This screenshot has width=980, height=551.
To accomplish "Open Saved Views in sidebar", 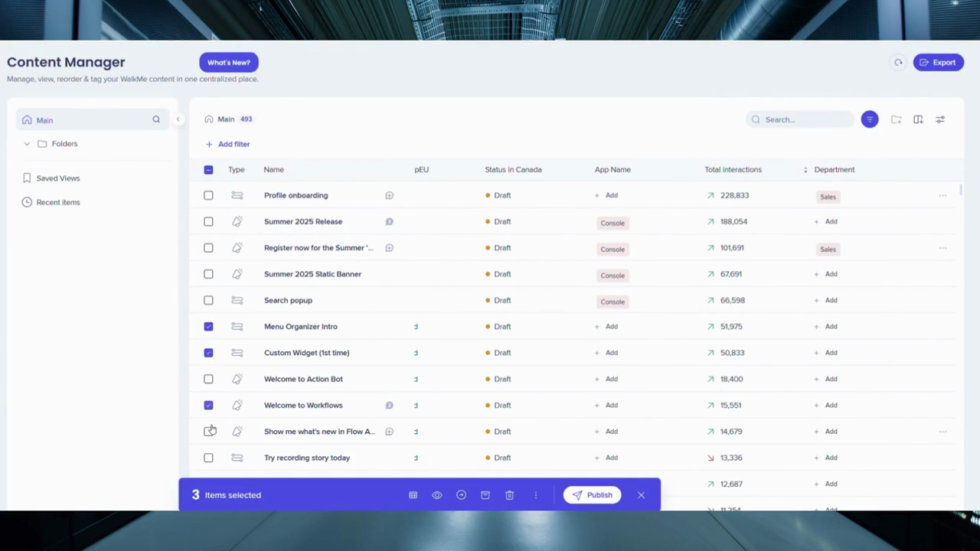I will pyautogui.click(x=58, y=178).
